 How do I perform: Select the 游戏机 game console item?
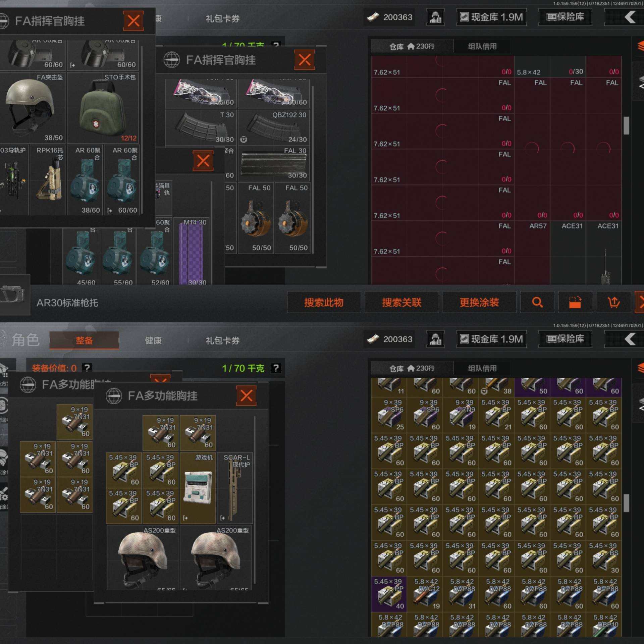point(198,488)
